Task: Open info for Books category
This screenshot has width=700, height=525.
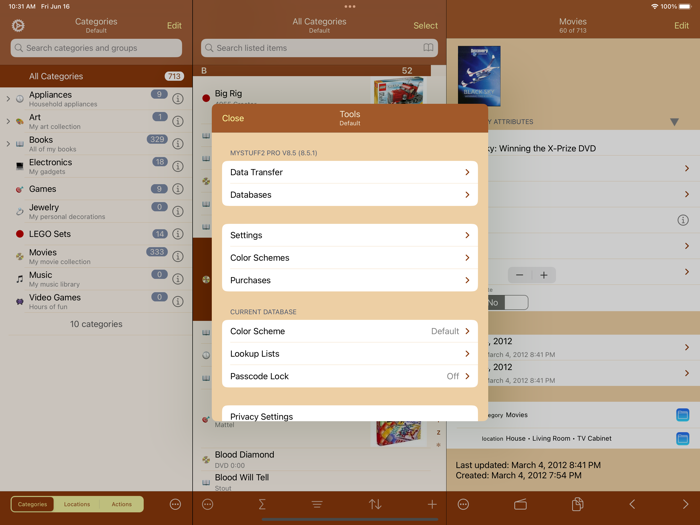Action: pos(178,144)
